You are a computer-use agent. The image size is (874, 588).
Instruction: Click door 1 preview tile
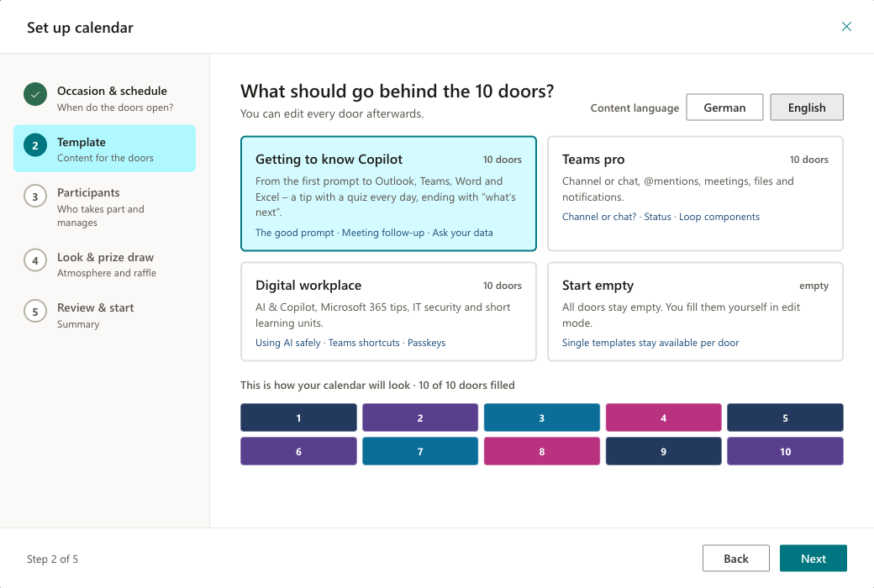coord(299,417)
